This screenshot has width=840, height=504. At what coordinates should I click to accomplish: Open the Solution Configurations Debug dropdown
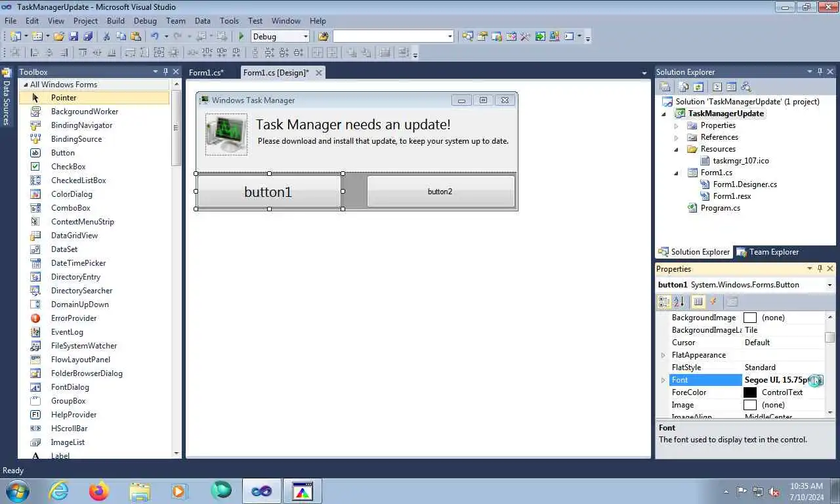pyautogui.click(x=305, y=37)
